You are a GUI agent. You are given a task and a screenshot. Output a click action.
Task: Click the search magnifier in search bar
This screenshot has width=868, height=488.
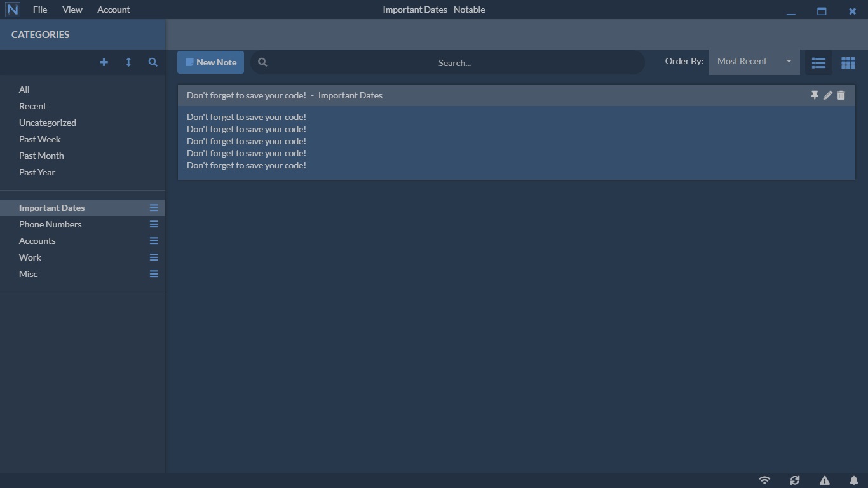pos(262,62)
